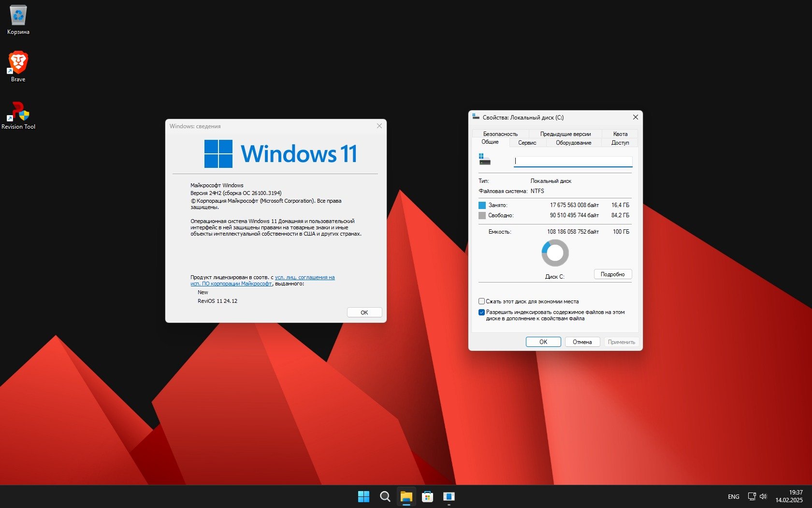
Task: Open the Recycle Bin (Корзина) desktop icon
Action: (x=18, y=19)
